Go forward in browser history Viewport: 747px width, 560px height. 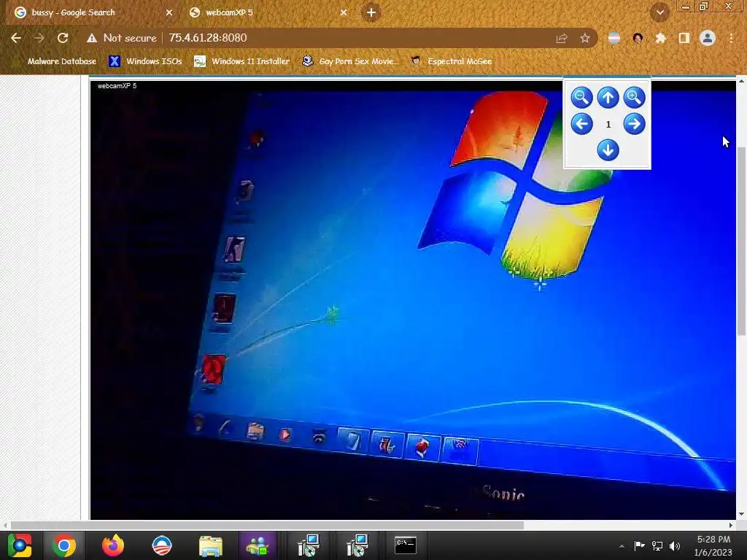39,38
